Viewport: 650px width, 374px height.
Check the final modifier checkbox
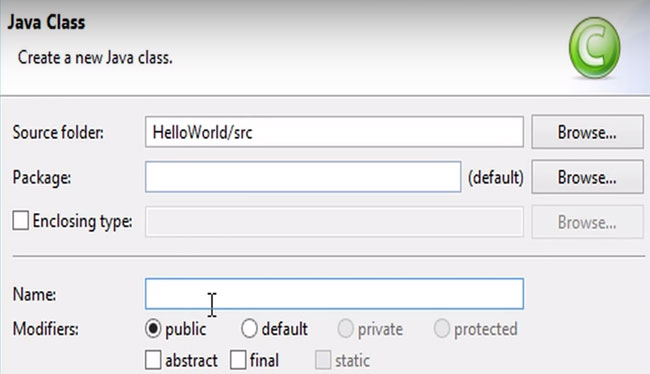coord(238,360)
